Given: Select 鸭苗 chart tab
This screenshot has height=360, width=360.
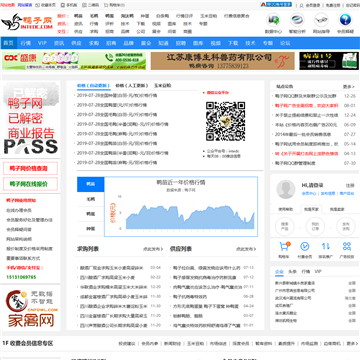Looking at the screenshot, I should pyautogui.click(x=91, y=184).
